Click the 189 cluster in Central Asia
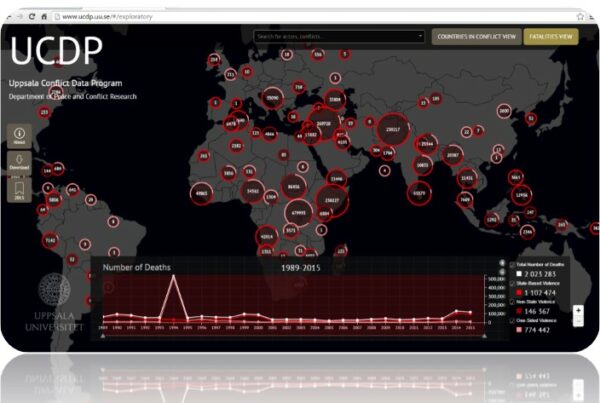 pos(435,98)
